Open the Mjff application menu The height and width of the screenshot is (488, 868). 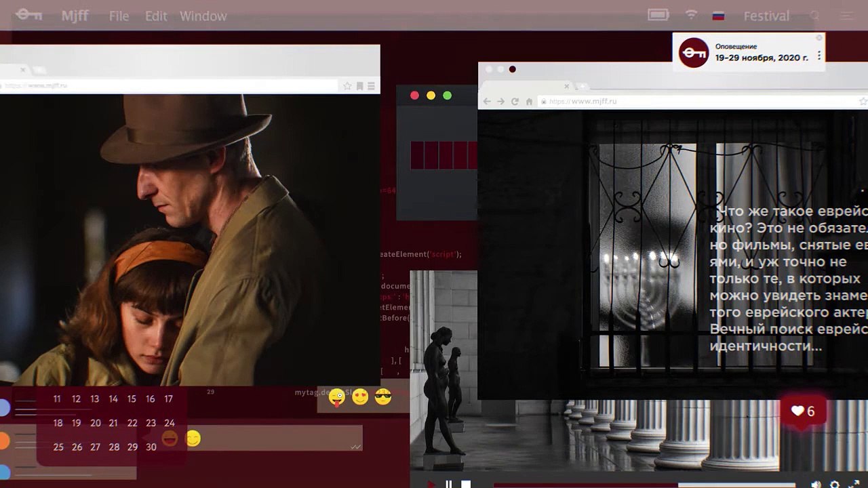pos(75,16)
